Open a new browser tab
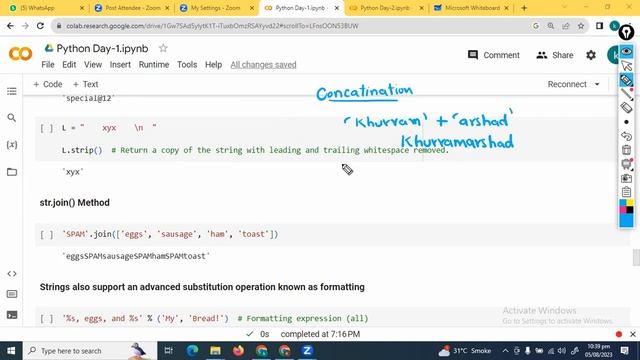Screen dimensions: 640x360 click(524, 8)
